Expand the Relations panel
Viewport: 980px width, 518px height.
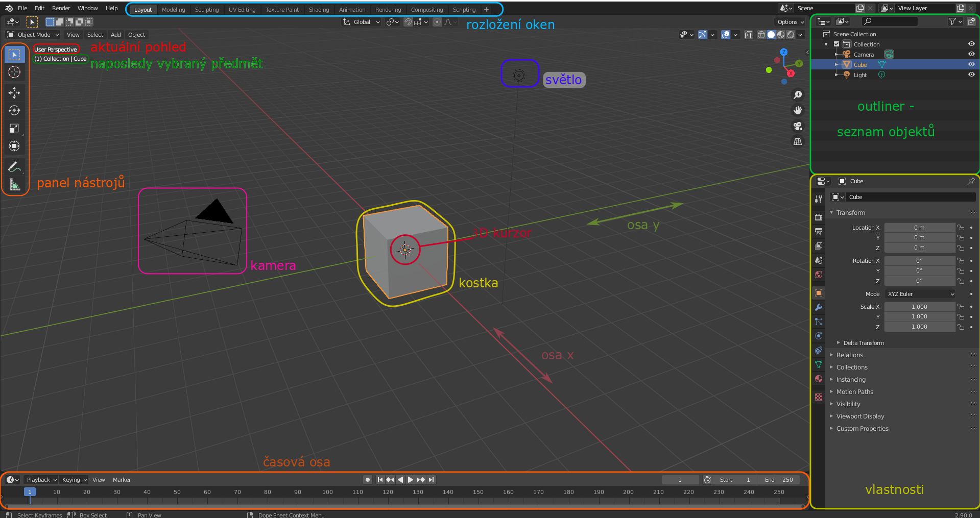coord(849,355)
